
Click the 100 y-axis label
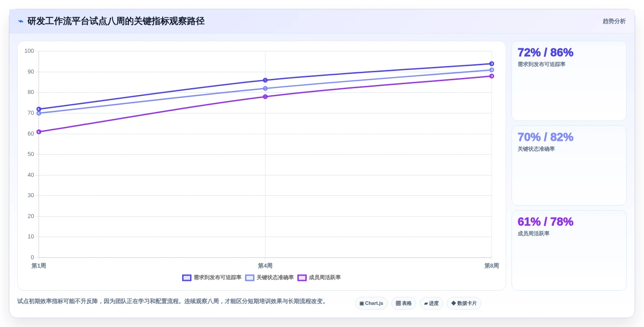point(29,51)
